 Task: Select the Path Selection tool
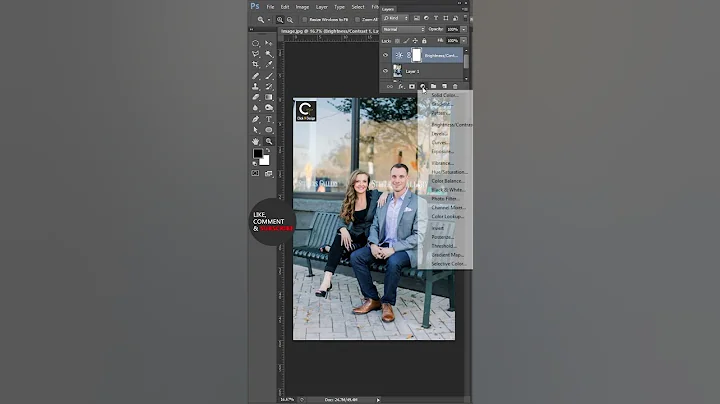[256, 130]
